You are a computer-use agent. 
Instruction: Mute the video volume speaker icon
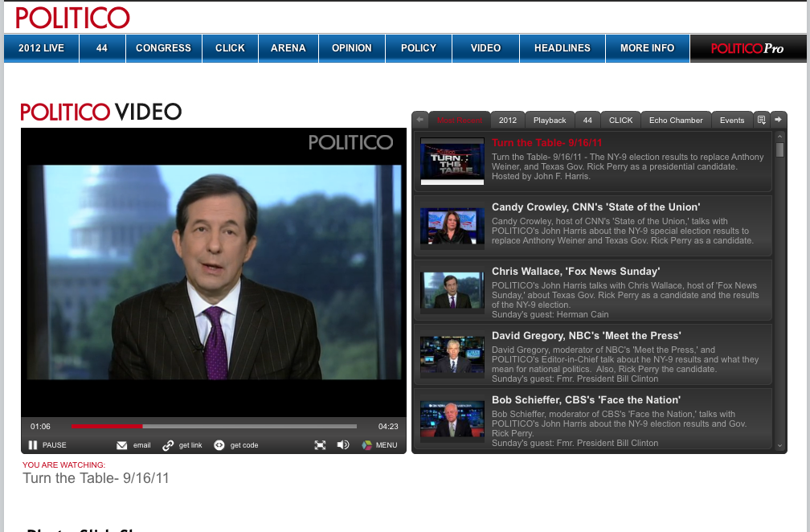pos(343,444)
